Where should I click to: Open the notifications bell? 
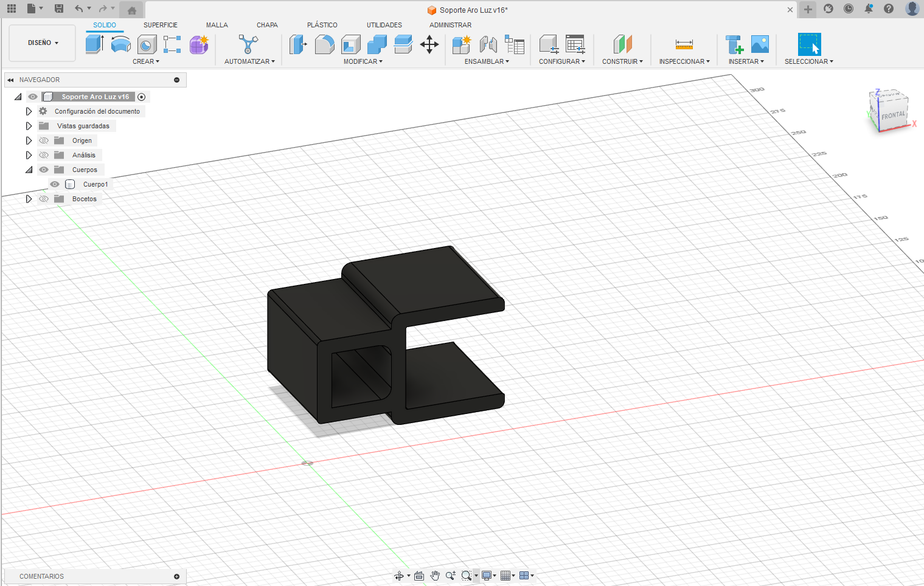click(869, 9)
